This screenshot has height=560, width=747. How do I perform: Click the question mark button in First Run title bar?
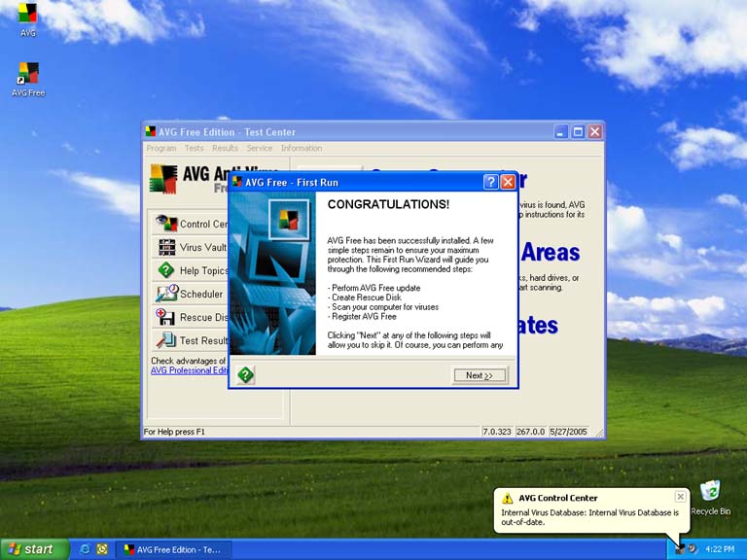pos(491,182)
